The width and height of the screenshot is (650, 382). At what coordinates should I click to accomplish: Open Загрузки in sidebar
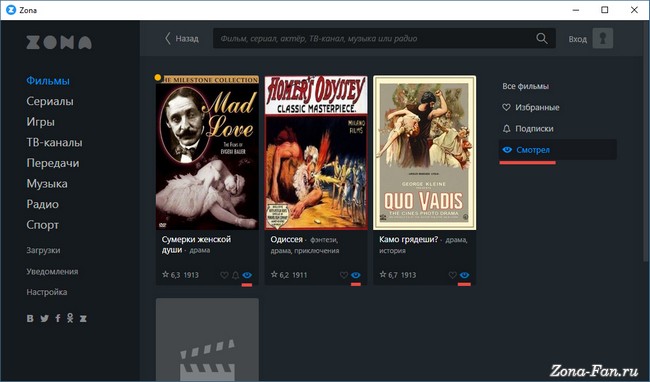pos(43,250)
